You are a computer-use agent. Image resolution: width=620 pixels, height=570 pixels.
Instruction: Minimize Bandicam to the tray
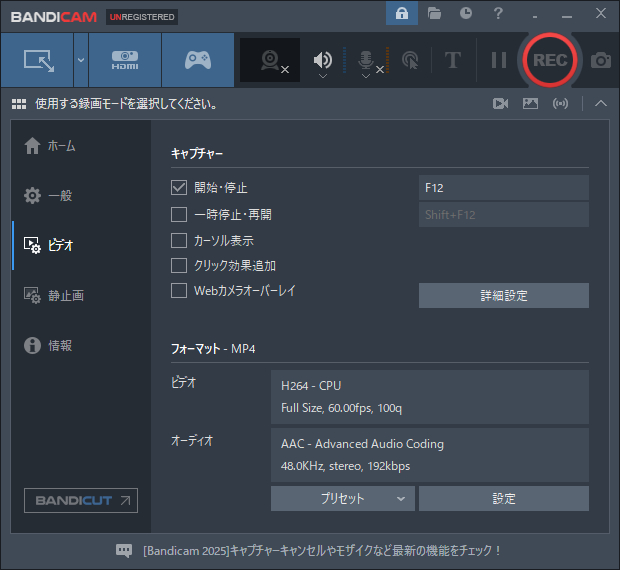pos(535,17)
